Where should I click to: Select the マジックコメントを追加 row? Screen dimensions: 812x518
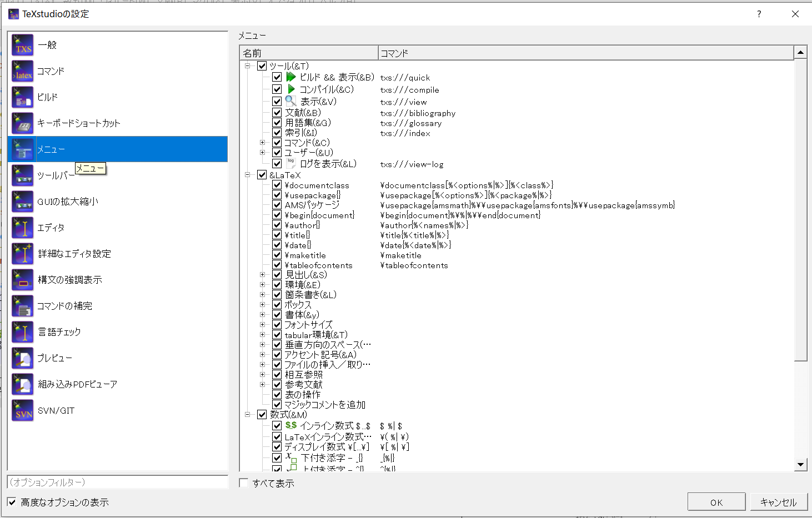325,405
